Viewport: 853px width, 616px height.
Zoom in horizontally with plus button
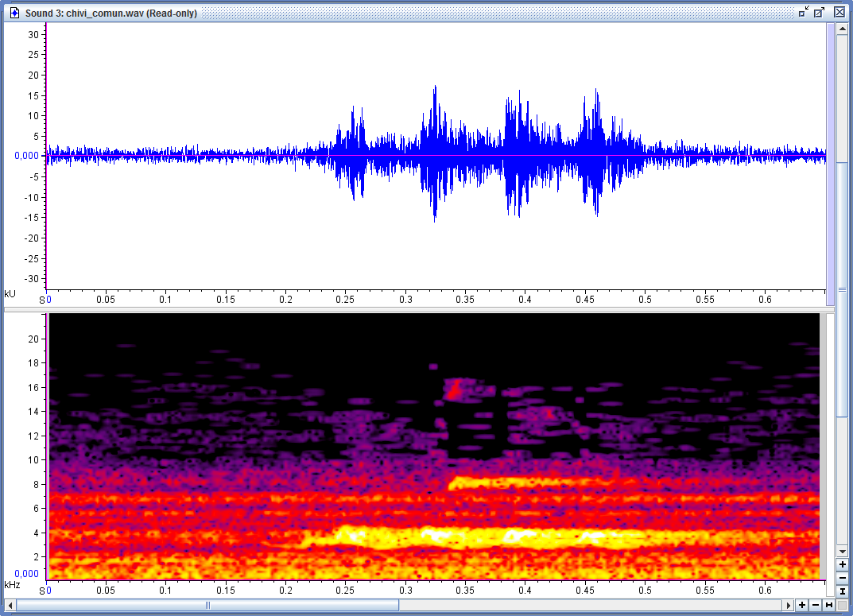(x=802, y=606)
